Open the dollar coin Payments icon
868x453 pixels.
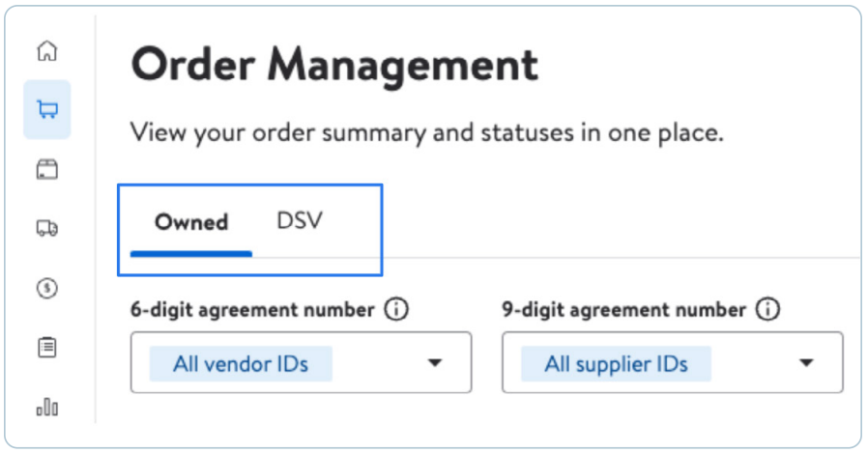47,288
